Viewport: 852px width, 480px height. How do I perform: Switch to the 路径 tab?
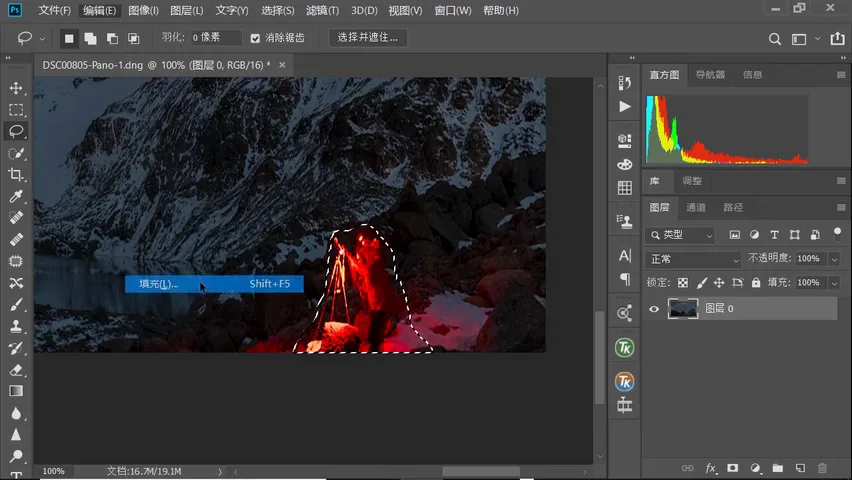coord(732,208)
